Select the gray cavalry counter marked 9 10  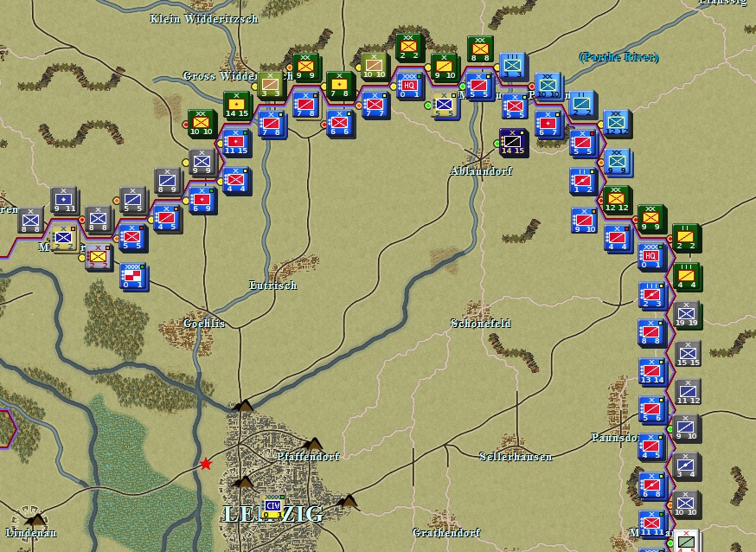tap(685, 428)
